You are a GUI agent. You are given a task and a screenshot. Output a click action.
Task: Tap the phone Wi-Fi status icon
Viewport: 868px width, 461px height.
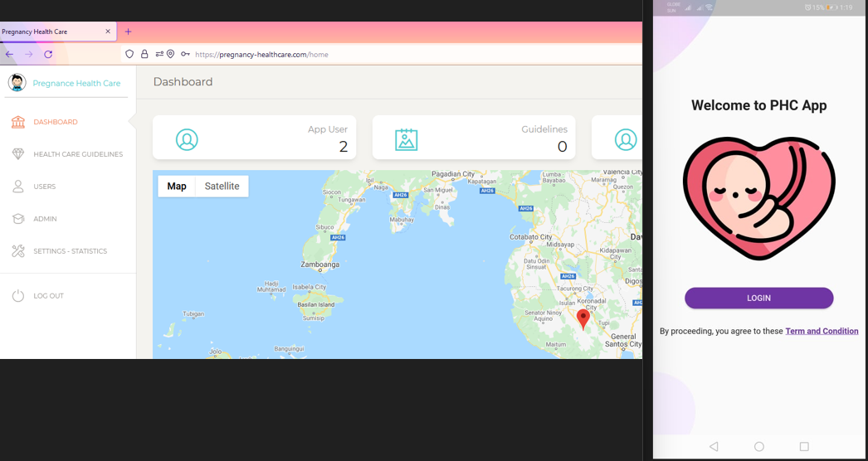[710, 7]
